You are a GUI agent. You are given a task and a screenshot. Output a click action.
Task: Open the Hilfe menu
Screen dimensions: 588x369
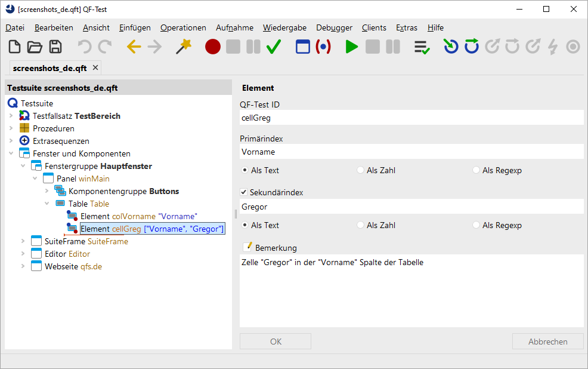pos(435,28)
